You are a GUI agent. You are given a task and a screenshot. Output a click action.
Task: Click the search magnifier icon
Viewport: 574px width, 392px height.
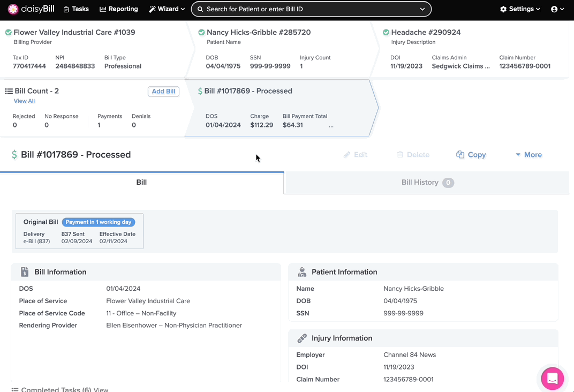200,9
